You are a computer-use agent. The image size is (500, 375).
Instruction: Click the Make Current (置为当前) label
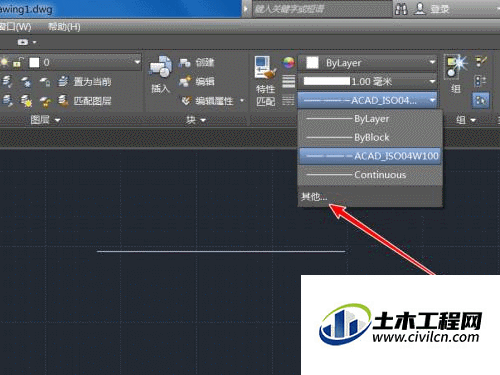[92, 81]
